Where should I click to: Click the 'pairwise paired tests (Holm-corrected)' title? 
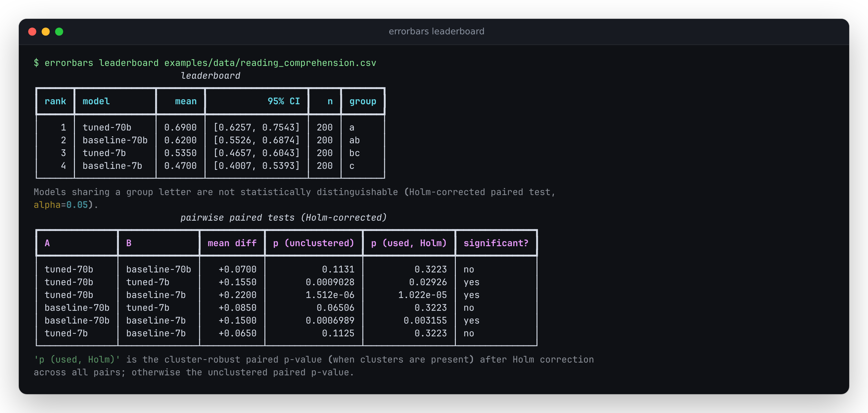pos(284,218)
